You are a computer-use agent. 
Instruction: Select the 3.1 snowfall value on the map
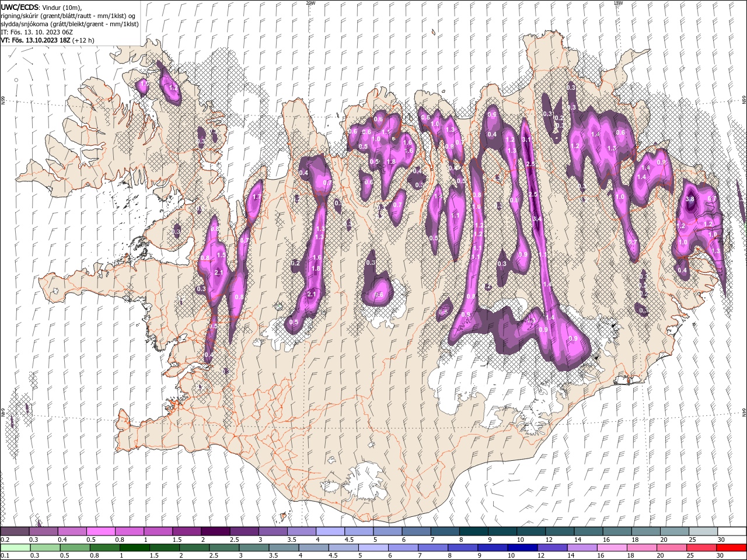point(526,140)
